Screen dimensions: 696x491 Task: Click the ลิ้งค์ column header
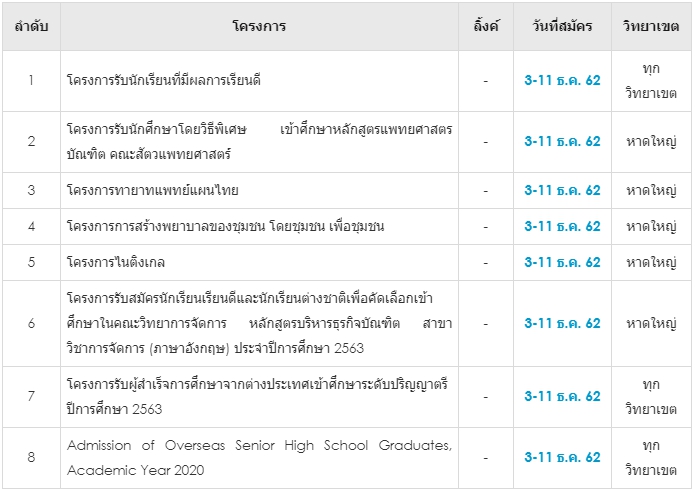486,27
